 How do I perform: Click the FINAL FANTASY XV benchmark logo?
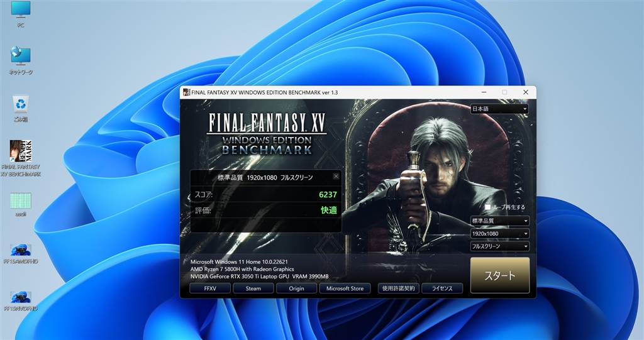tap(267, 133)
